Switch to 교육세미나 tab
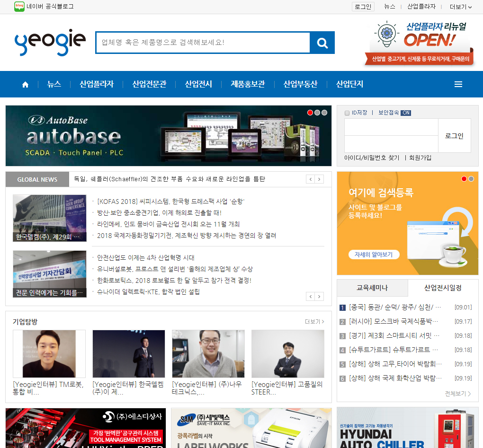 (x=372, y=288)
